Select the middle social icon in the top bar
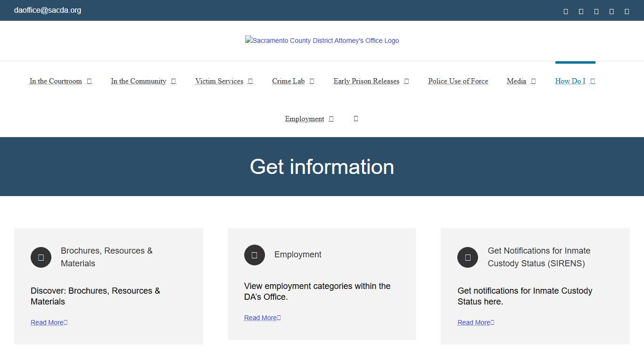Viewport: 644px width, 362px height. [x=596, y=10]
